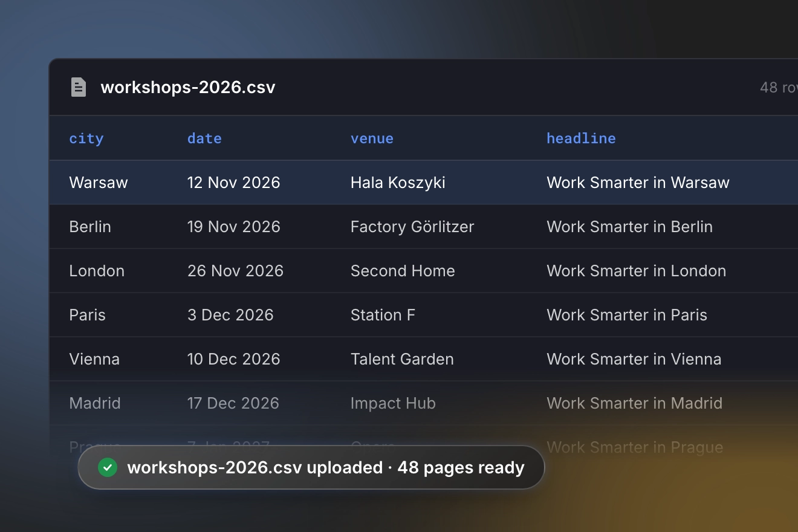798x532 pixels.
Task: Select the Impact Hub venue cell
Action: coord(393,403)
